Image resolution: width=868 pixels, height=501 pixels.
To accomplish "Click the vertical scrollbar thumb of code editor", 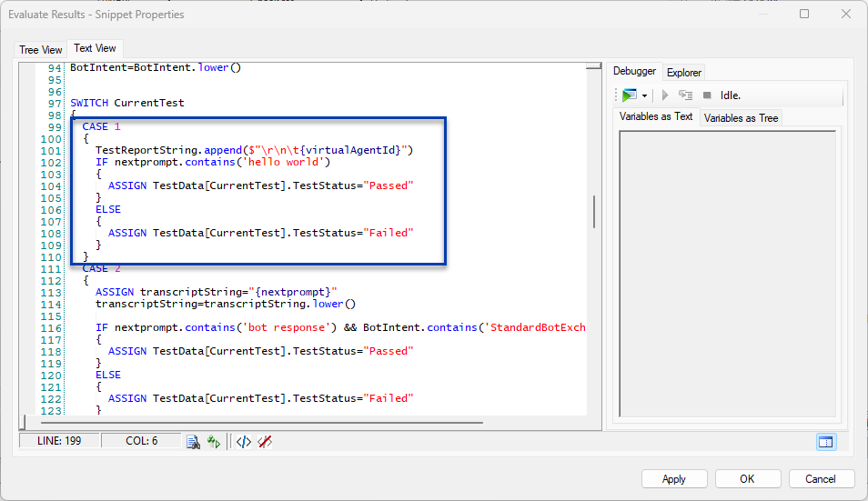I will (x=594, y=211).
